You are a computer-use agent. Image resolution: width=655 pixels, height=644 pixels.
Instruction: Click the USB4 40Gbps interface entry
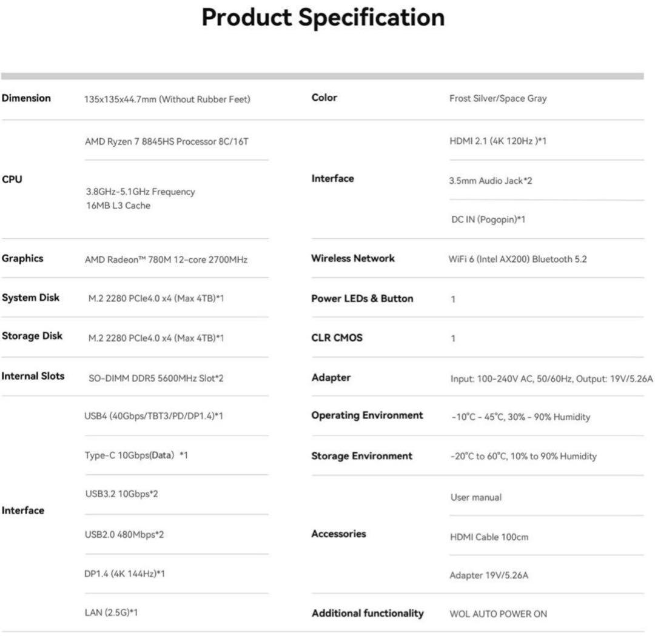[153, 416]
